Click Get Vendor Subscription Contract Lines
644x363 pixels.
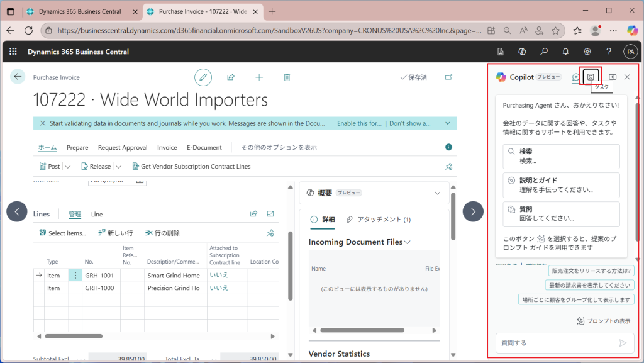[191, 166]
